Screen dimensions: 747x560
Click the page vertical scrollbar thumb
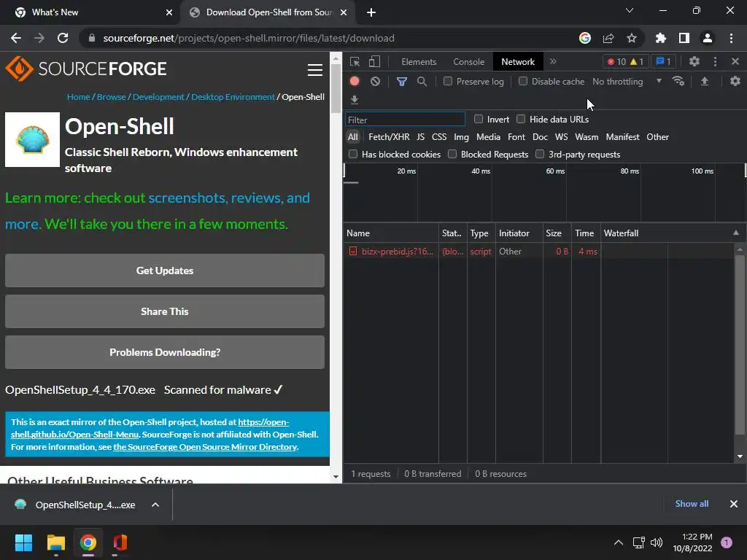[x=336, y=88]
